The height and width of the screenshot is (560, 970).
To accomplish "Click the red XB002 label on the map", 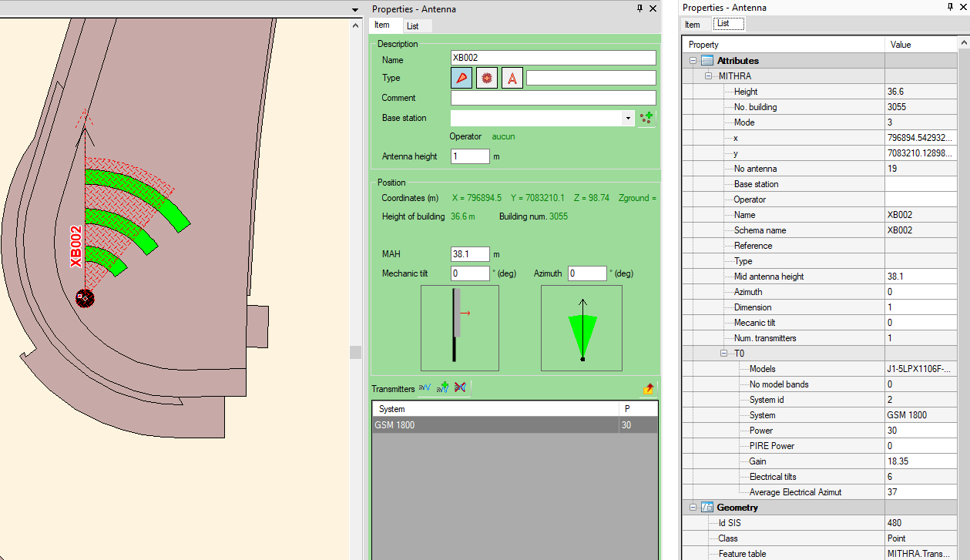I will click(76, 246).
